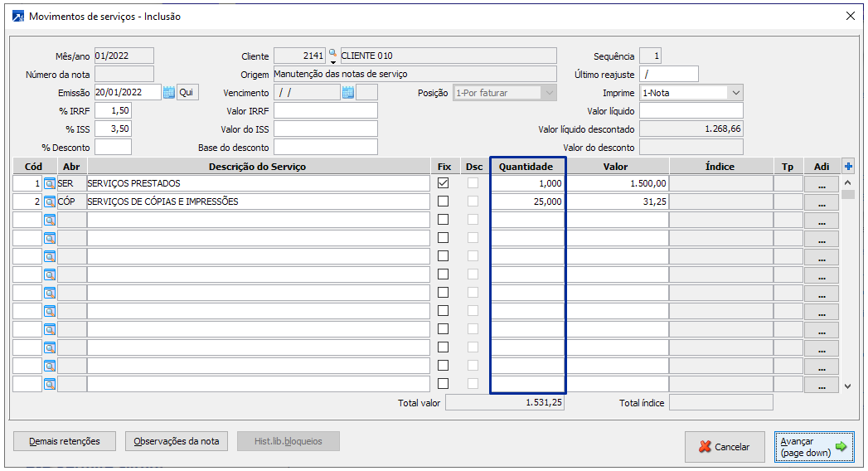
Task: Click the Cód cell with value 2
Action: click(27, 202)
